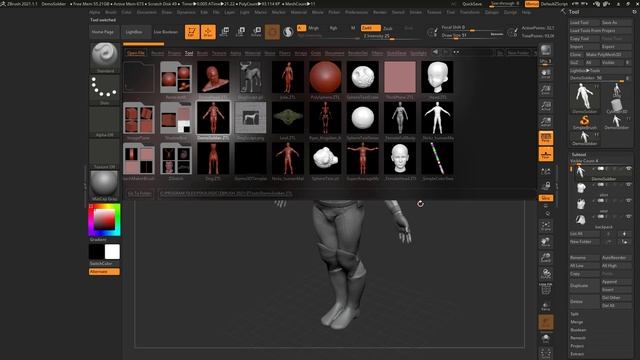
Task: Click the Rotate view icon on right shelf
Action: pos(546,274)
